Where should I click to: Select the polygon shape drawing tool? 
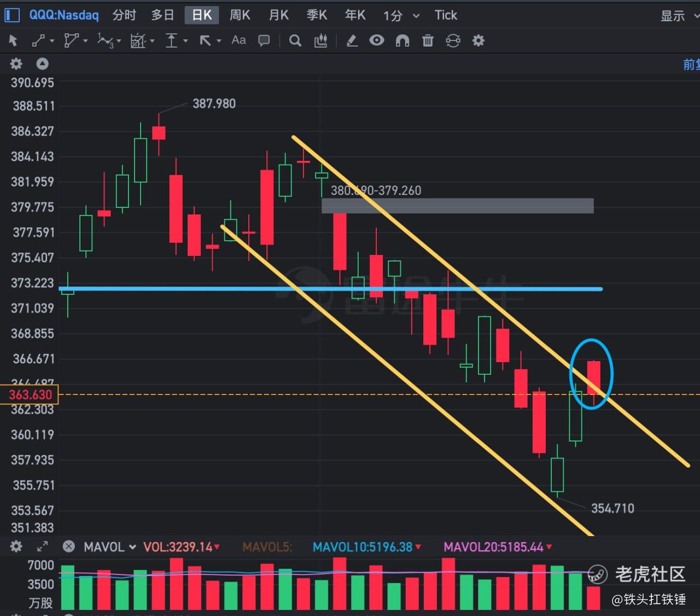tap(72, 40)
